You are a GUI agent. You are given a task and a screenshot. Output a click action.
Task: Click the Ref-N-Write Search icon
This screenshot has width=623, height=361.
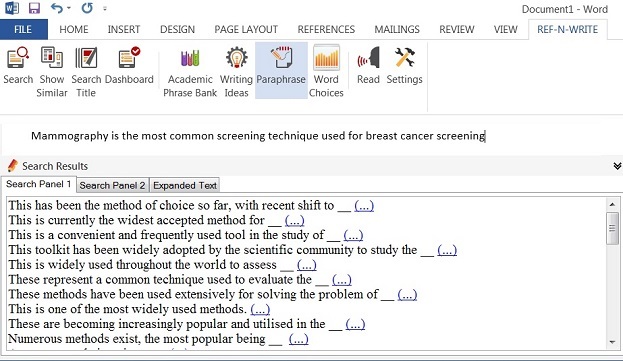(18, 66)
